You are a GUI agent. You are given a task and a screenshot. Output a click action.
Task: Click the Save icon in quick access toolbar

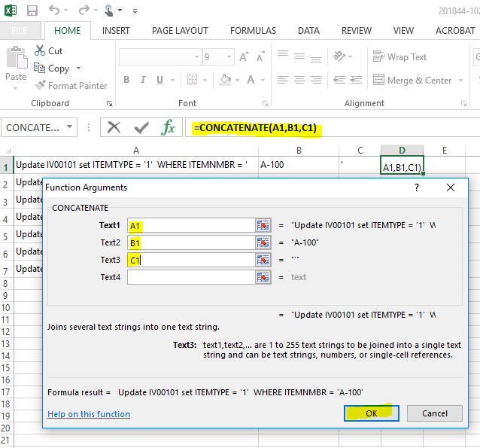[x=32, y=11]
